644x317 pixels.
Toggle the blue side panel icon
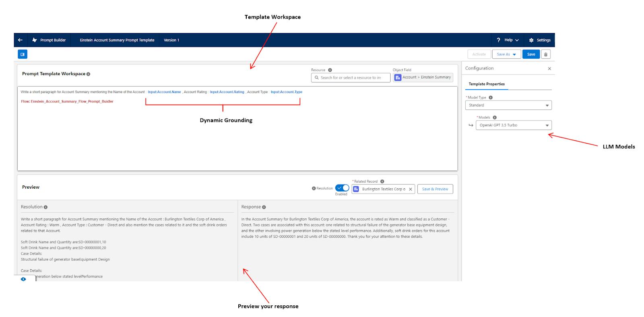tap(23, 54)
